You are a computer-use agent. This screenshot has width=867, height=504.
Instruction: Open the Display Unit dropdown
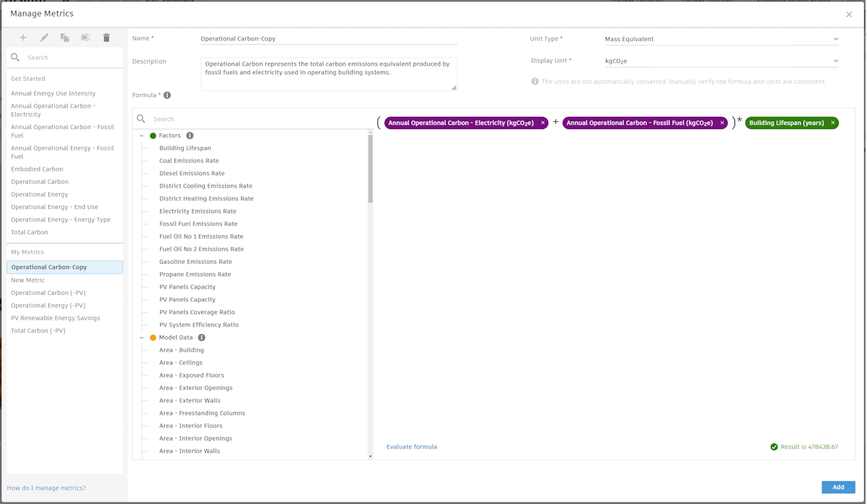pyautogui.click(x=835, y=61)
